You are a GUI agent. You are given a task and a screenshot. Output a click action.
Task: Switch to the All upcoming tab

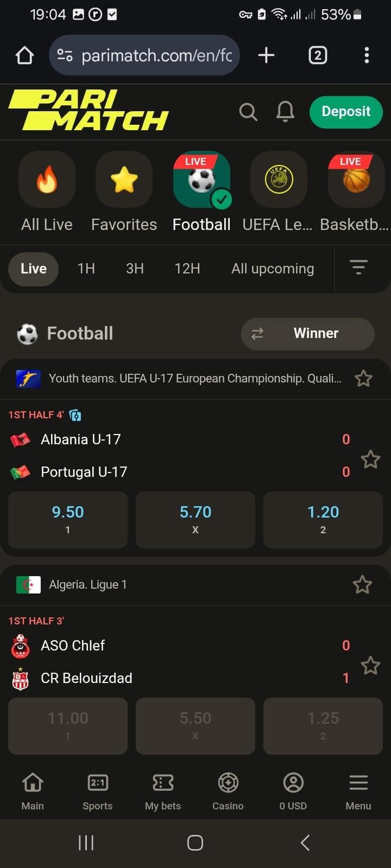coord(273,269)
